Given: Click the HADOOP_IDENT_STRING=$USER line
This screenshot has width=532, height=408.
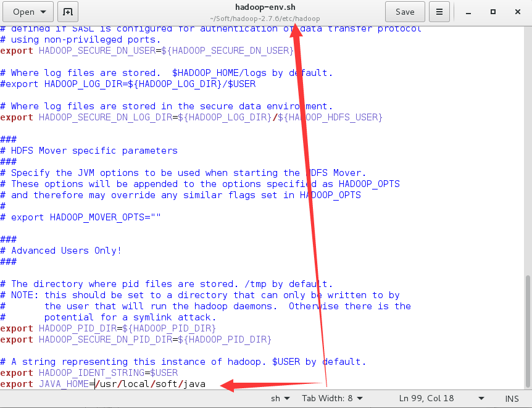Looking at the screenshot, I should 89,373.
